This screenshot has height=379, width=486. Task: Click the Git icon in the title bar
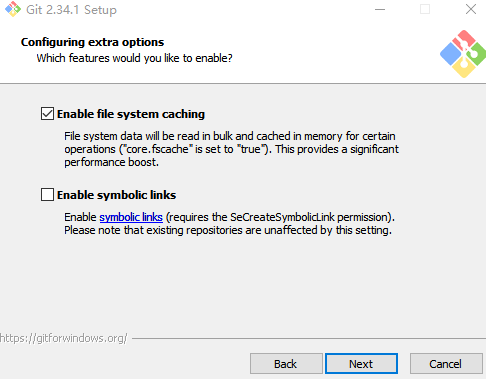tap(13, 9)
